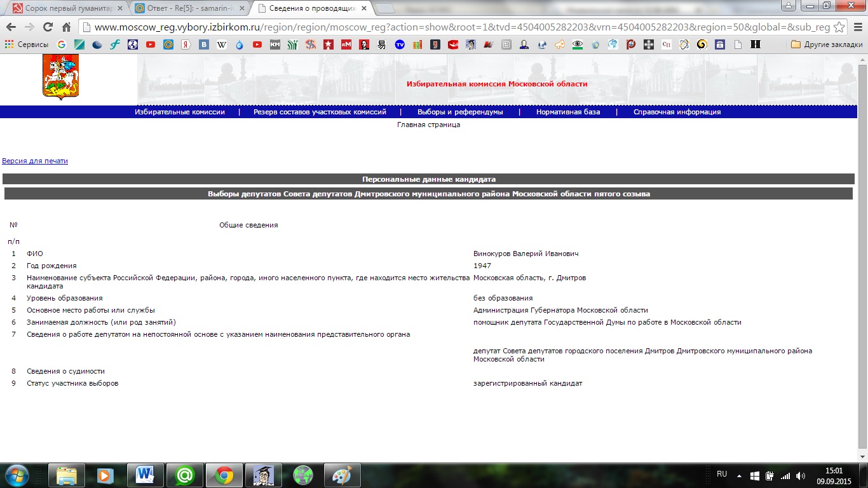Click the RU language indicator

pos(722,474)
